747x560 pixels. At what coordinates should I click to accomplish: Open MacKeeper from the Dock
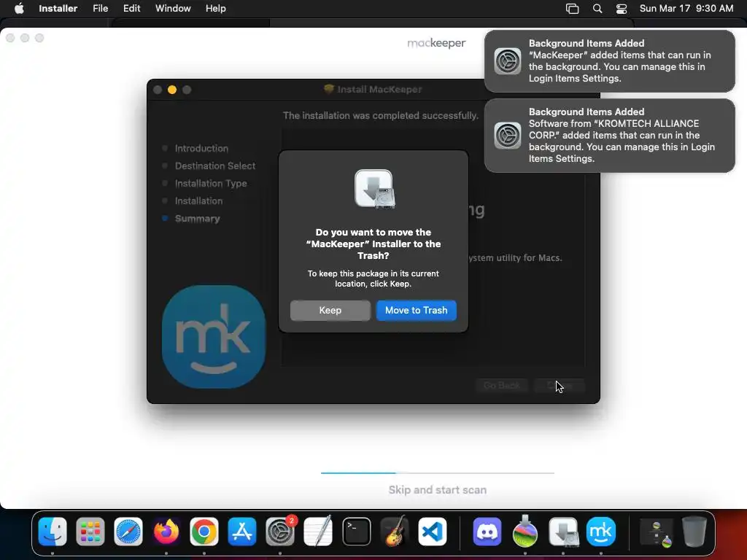(601, 532)
